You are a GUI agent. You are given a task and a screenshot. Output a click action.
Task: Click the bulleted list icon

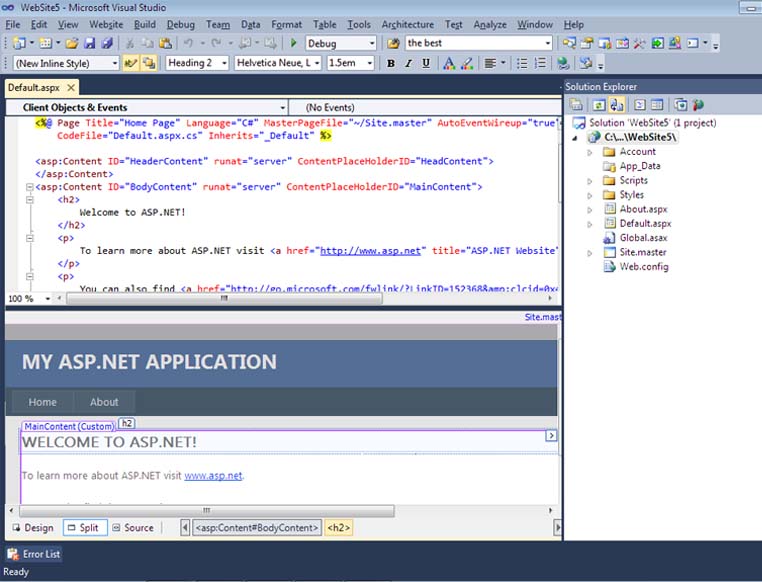(x=522, y=63)
